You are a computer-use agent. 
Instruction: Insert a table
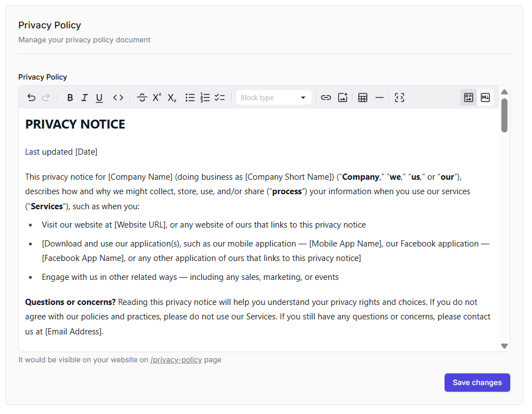(363, 98)
